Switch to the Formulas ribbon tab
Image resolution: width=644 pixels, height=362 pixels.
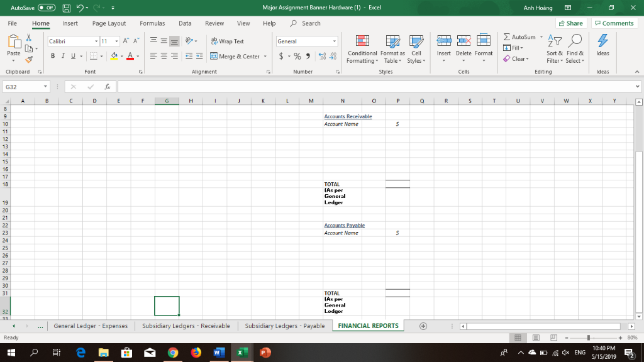pos(152,23)
